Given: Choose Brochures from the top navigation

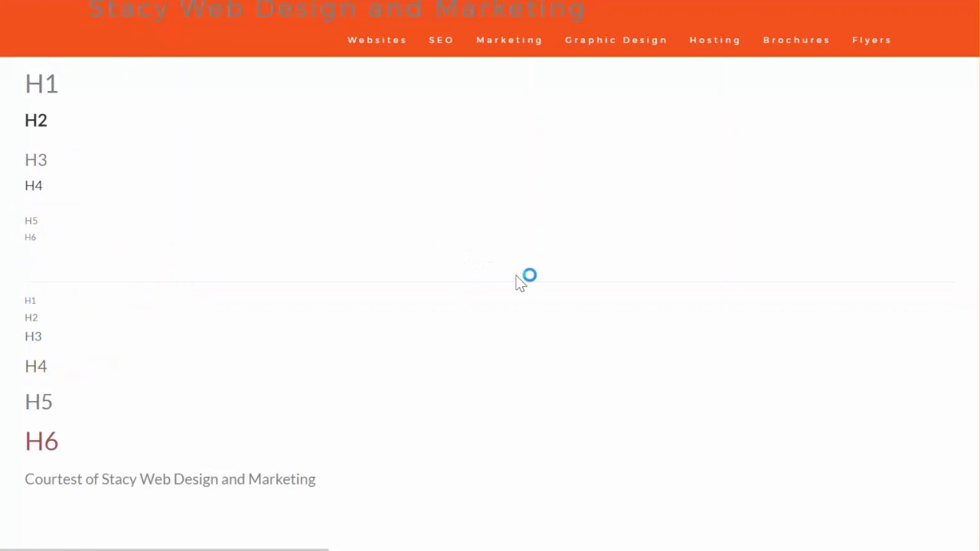Looking at the screenshot, I should (796, 40).
